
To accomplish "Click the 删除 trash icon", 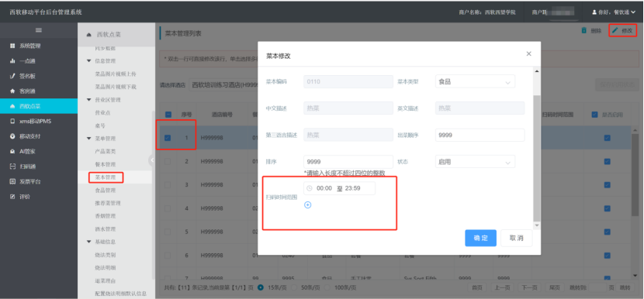I will (584, 30).
